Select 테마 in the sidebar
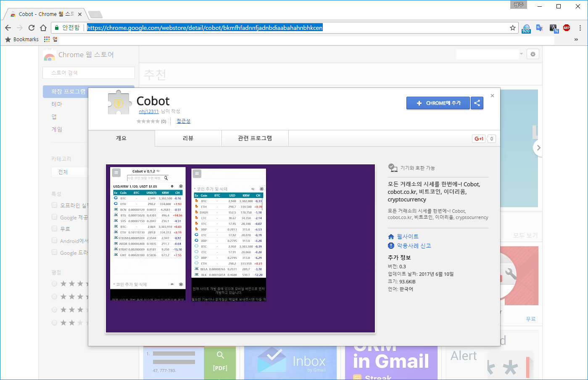Image resolution: width=588 pixels, height=380 pixels. tap(57, 104)
